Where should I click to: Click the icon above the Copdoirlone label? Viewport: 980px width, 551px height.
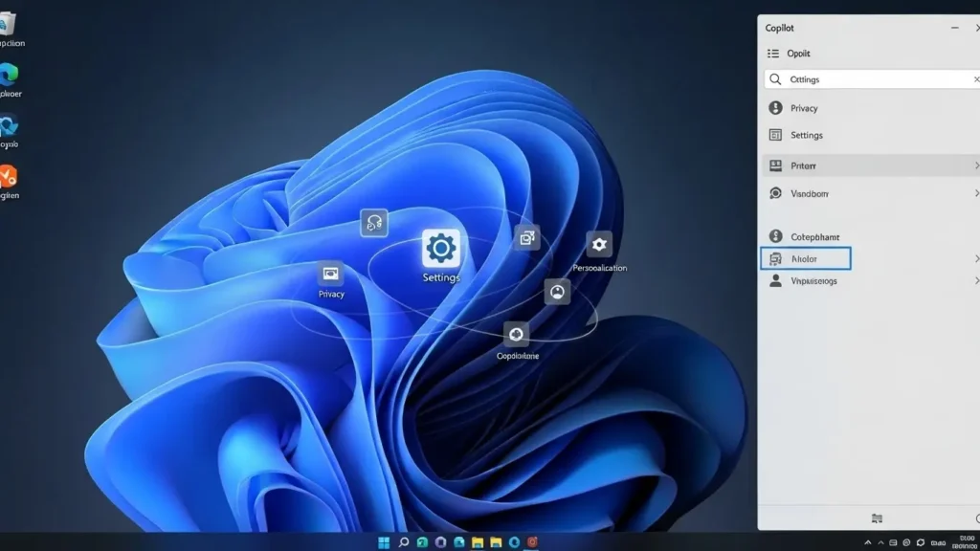click(x=517, y=334)
